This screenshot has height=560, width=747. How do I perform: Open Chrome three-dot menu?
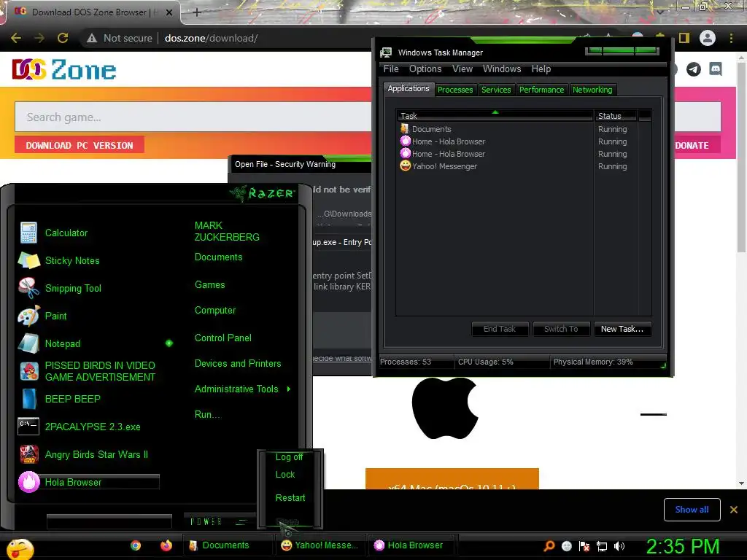click(x=731, y=38)
